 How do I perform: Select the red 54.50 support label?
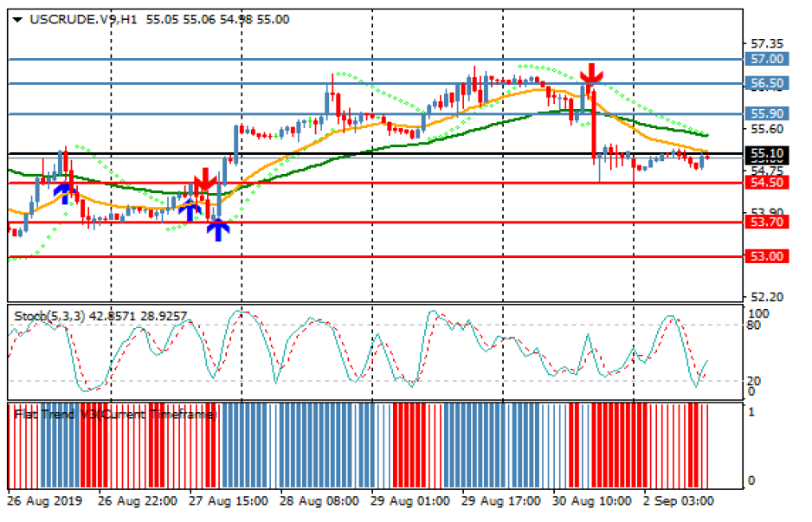(x=767, y=183)
